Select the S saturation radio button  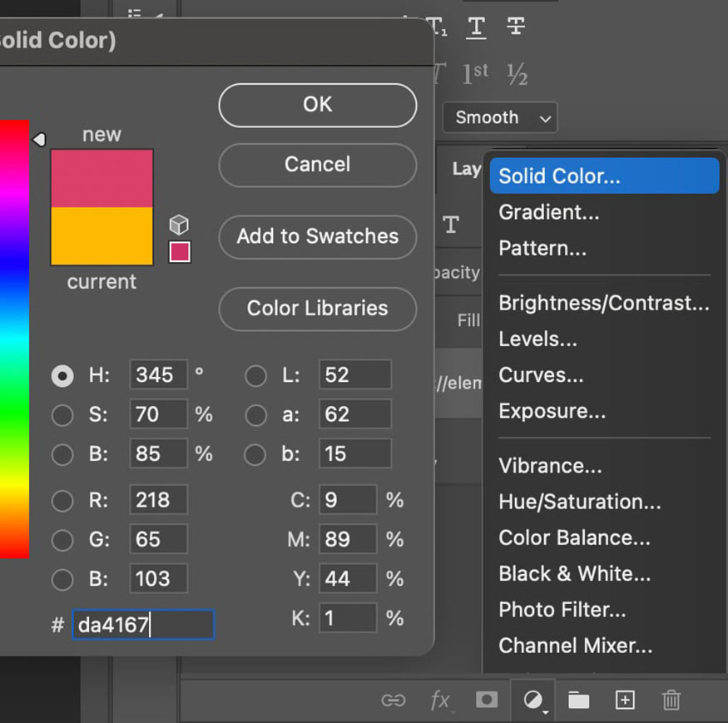tap(62, 414)
